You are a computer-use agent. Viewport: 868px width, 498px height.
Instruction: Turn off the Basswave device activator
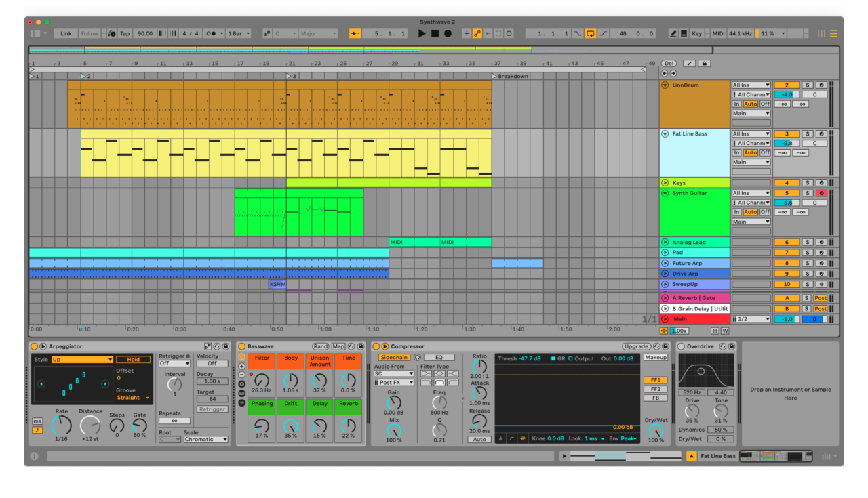(x=241, y=346)
